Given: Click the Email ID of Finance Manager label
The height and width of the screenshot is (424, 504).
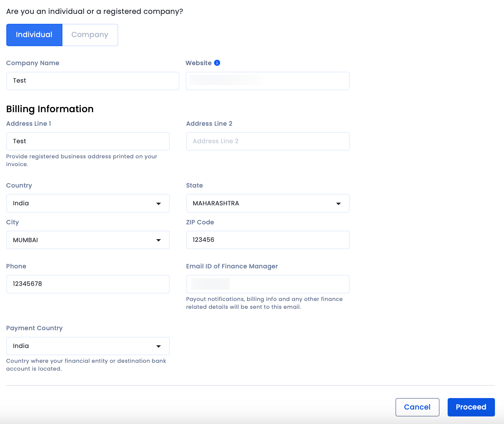Looking at the screenshot, I should pos(232,266).
